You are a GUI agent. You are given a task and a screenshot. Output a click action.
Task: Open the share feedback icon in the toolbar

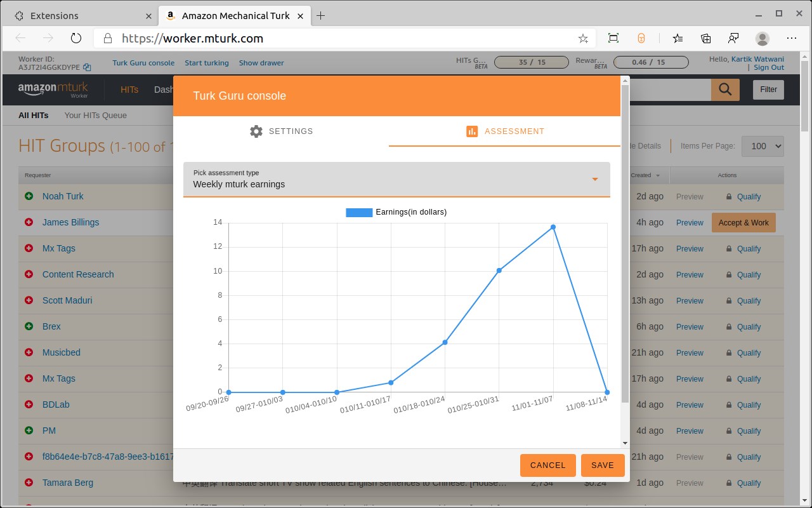click(733, 38)
